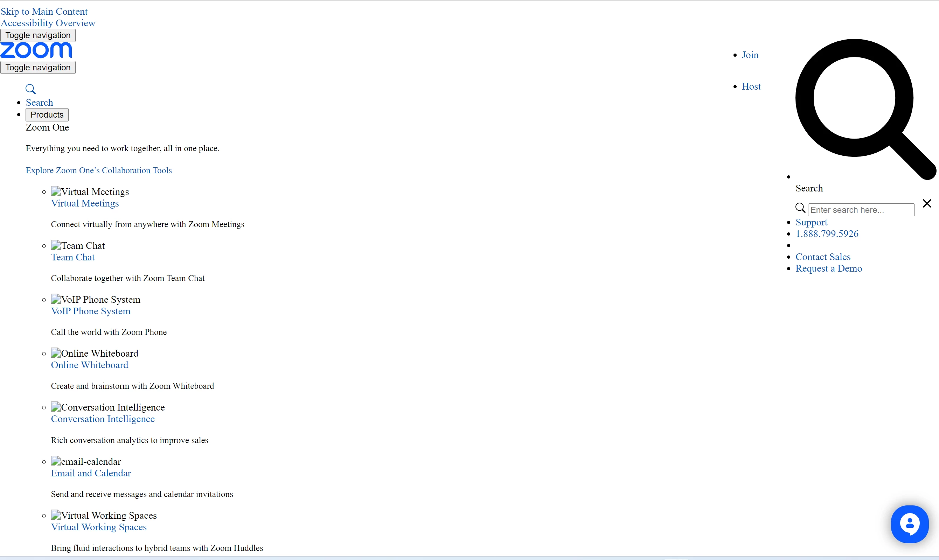939x560 pixels.
Task: Open the Support link
Action: click(811, 222)
